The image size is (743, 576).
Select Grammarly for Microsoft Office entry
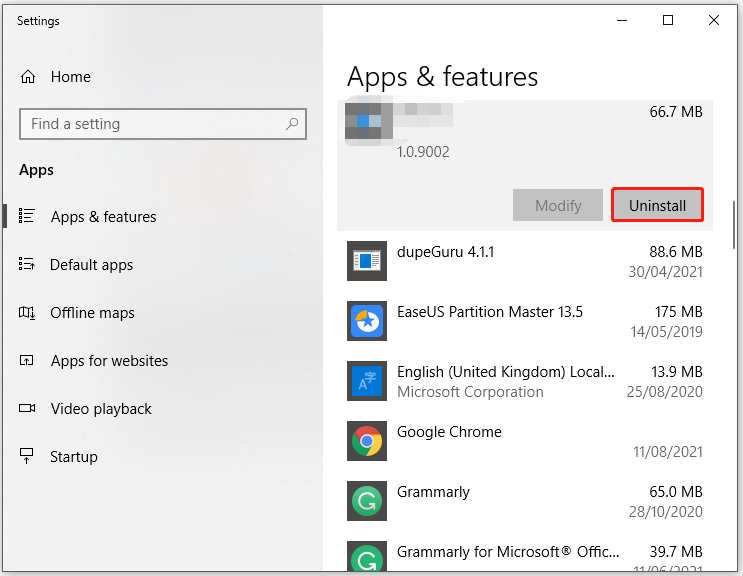tap(508, 551)
